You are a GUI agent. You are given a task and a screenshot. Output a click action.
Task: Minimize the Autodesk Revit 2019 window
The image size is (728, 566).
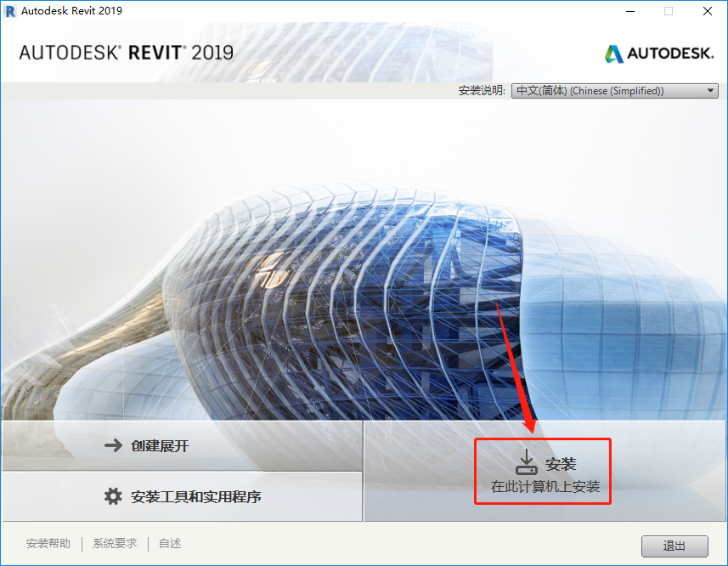[630, 11]
